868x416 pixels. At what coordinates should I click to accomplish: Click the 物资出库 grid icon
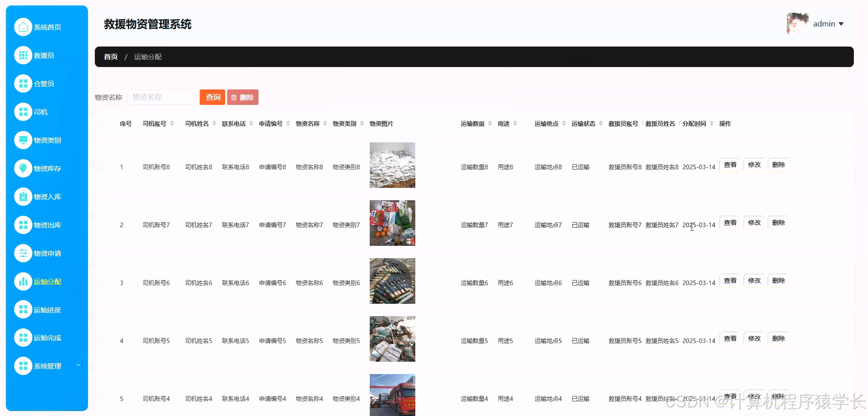click(x=23, y=225)
